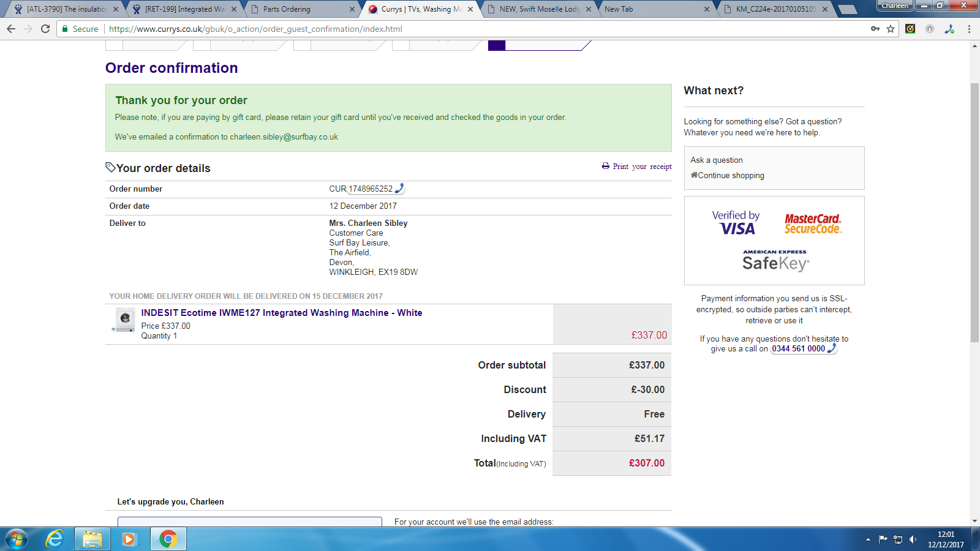This screenshot has width=980, height=551.
Task: Click the total amount £307.00
Action: tap(647, 463)
